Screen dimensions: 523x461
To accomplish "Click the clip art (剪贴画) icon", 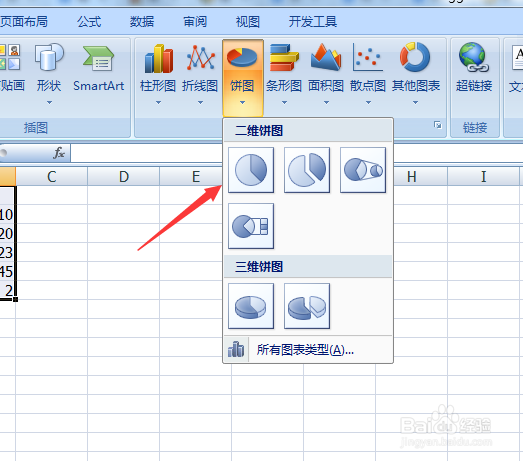I will coord(9,57).
